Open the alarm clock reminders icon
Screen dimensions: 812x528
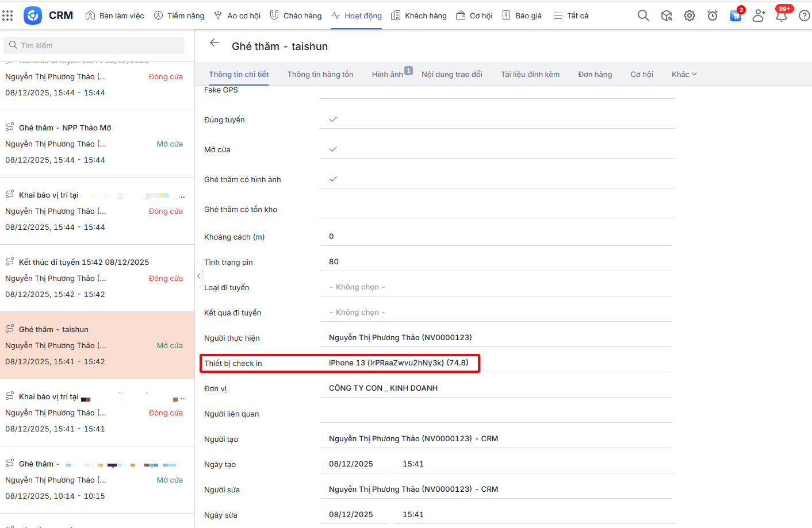tap(712, 16)
